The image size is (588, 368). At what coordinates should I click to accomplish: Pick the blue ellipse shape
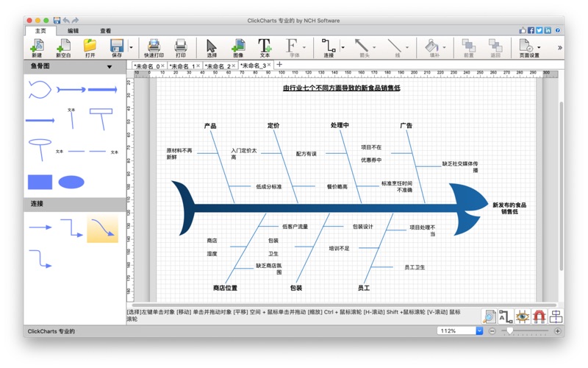(71, 182)
